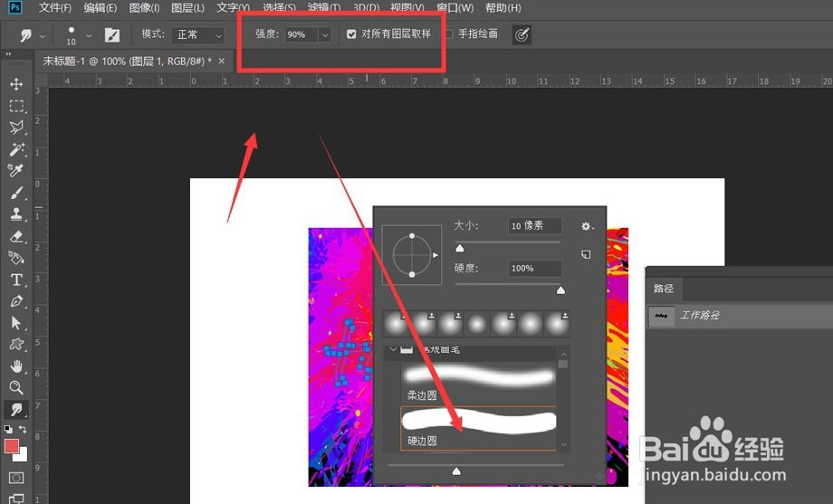Set the foreground color swatch
The height and width of the screenshot is (504, 833).
(11, 445)
